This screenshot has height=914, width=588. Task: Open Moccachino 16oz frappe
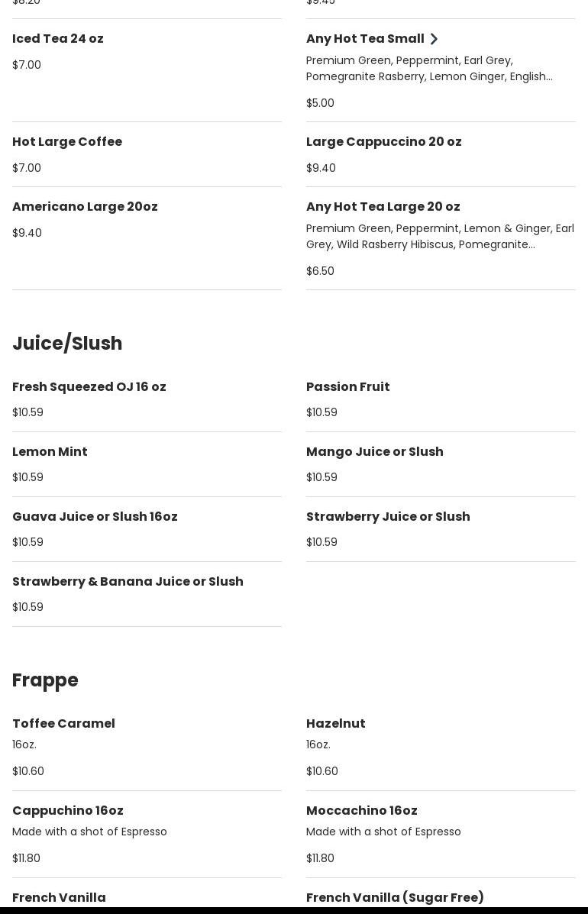coord(441,835)
